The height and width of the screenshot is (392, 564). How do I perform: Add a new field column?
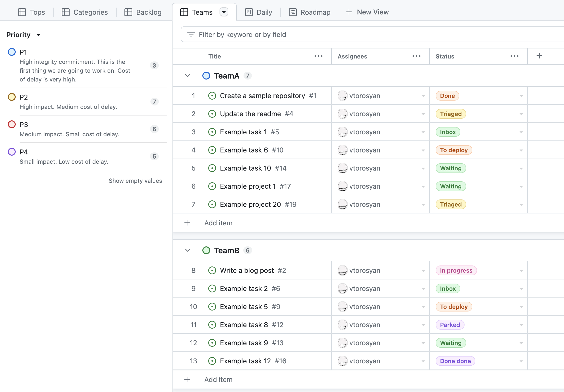(x=539, y=56)
